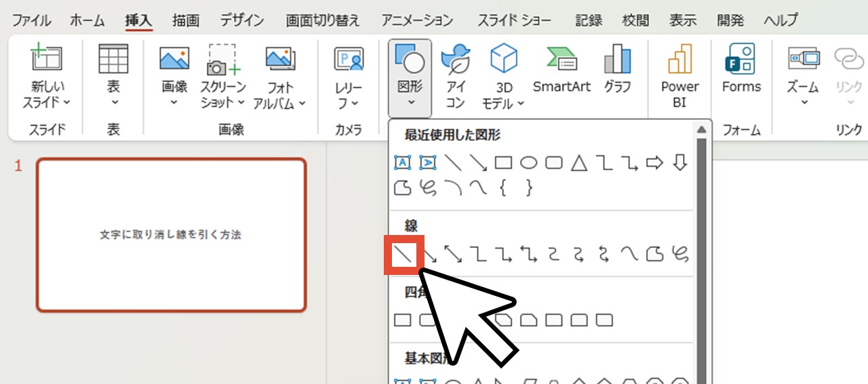Image resolution: width=868 pixels, height=384 pixels.
Task: Switch to the 校閲 tab
Action: pos(636,20)
